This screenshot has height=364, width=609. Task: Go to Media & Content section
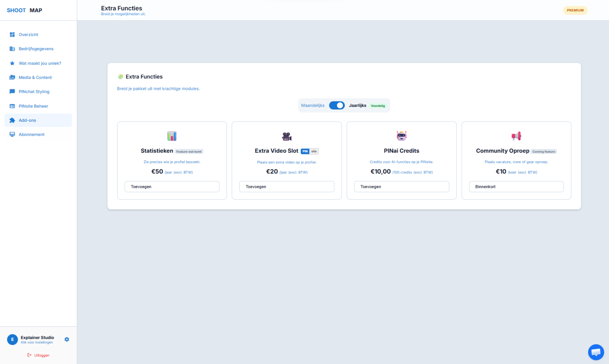pos(35,78)
